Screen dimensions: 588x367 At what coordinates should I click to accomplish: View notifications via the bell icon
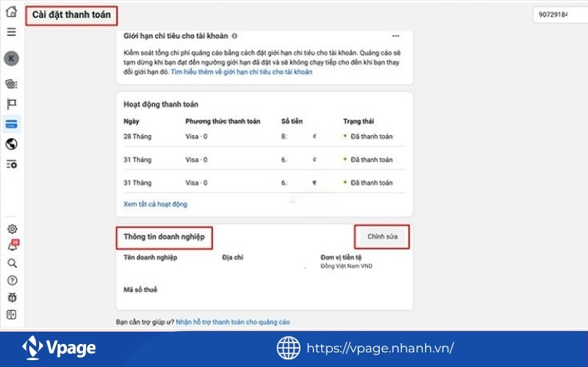pos(11,246)
